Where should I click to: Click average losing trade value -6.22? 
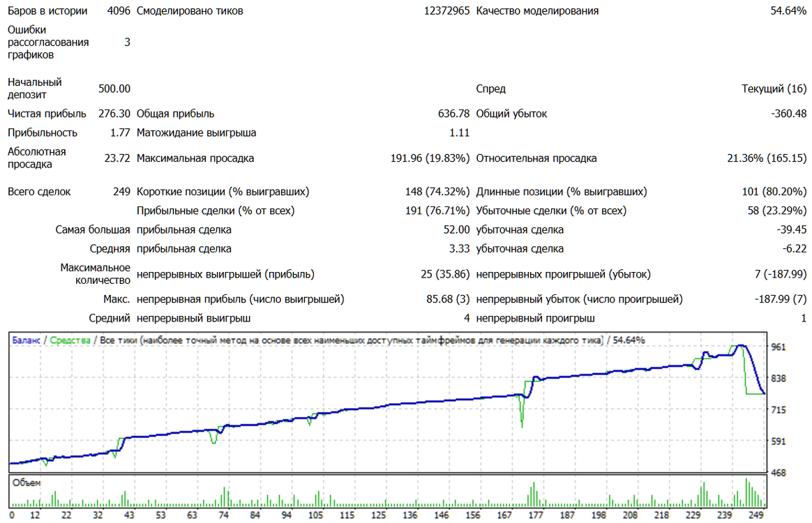click(795, 249)
